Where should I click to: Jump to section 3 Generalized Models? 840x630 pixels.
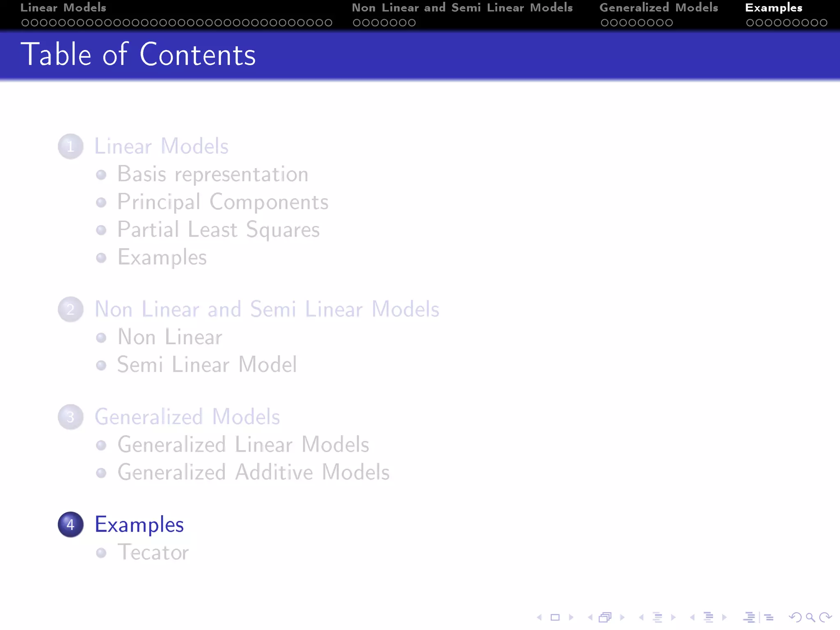click(x=187, y=417)
